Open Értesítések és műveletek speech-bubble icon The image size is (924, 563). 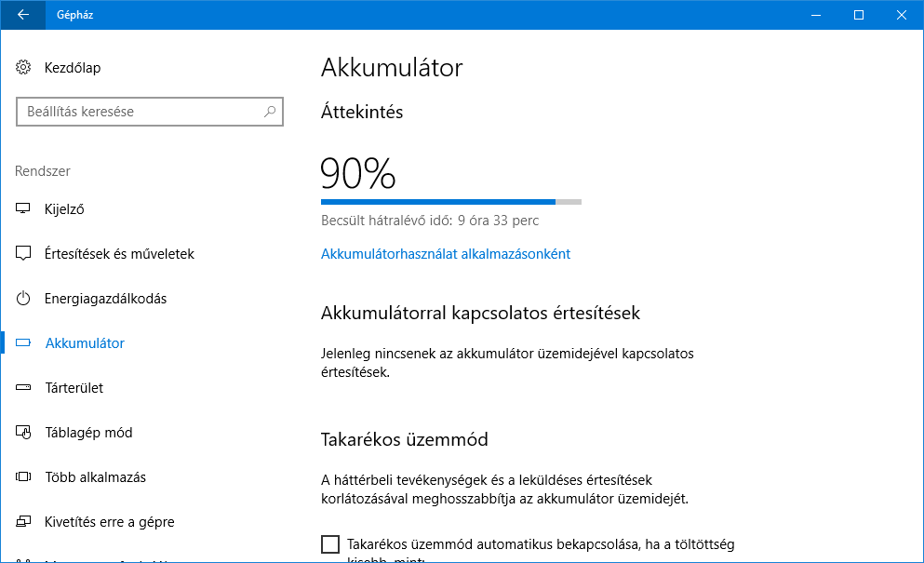pos(23,253)
